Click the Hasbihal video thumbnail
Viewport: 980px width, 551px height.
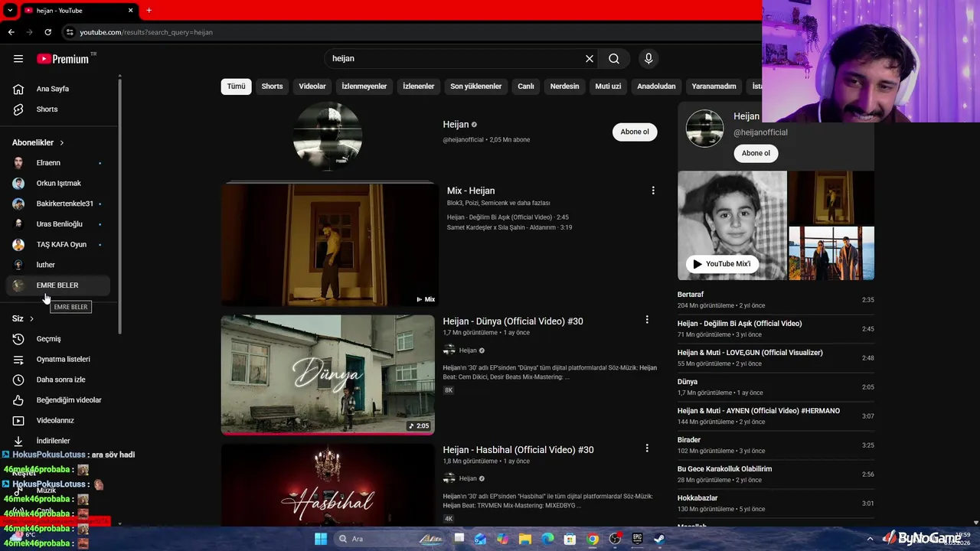[328, 485]
